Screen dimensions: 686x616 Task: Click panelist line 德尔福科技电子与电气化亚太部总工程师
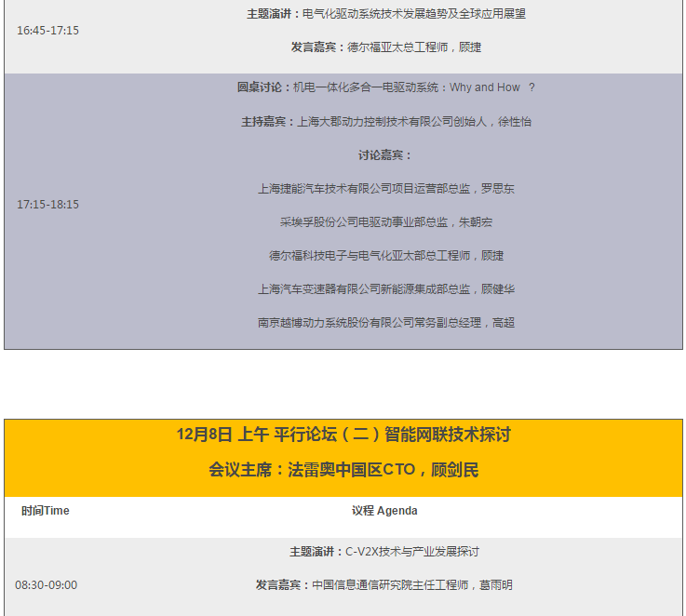[385, 256]
